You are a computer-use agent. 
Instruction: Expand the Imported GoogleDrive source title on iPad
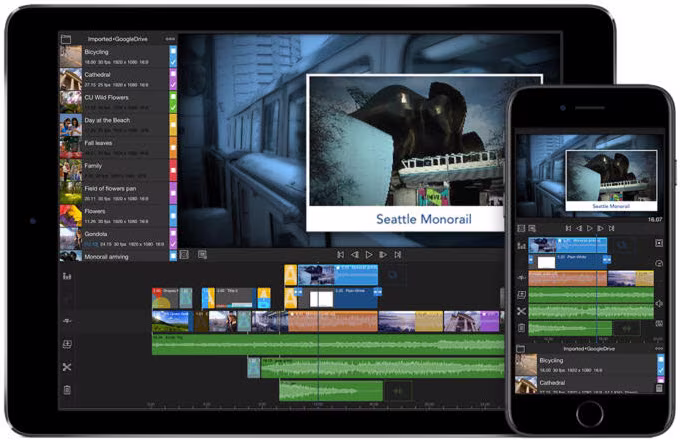tap(118, 39)
